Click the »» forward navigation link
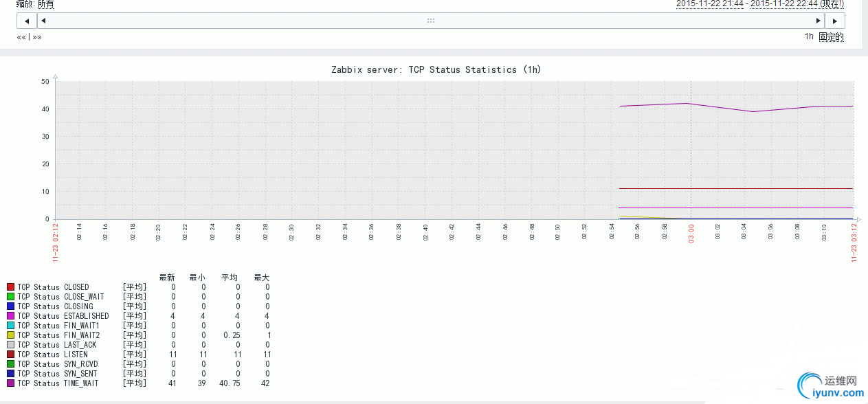The image size is (868, 404). point(37,37)
